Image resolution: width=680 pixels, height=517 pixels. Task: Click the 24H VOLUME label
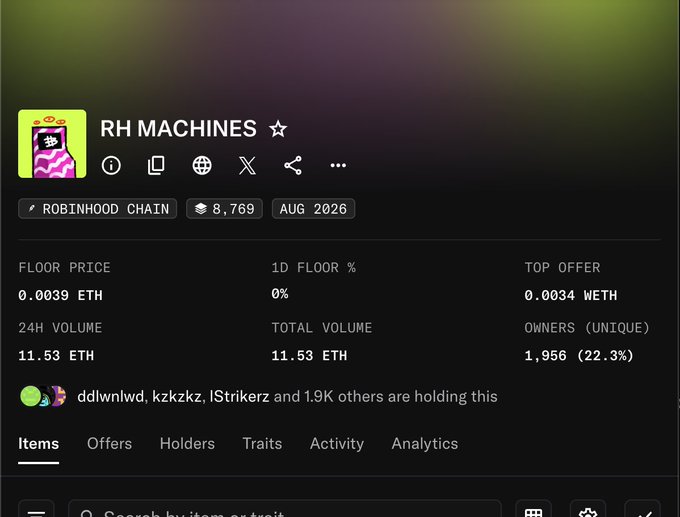point(60,328)
